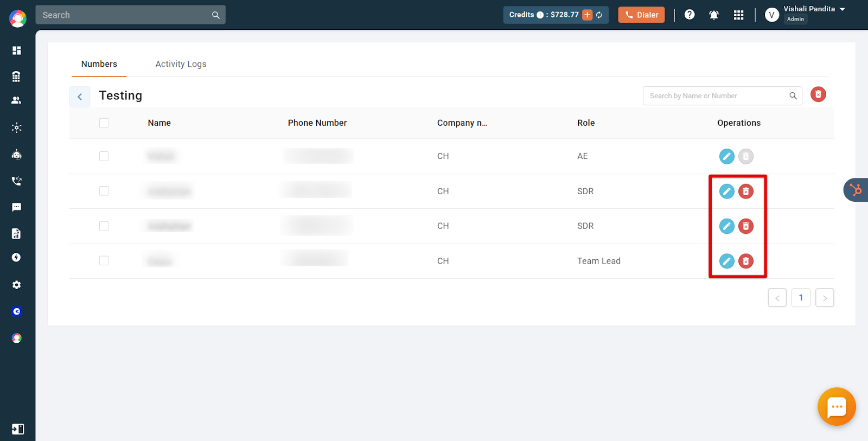The height and width of the screenshot is (441, 868).
Task: Open the chat support bubble
Action: point(837,406)
